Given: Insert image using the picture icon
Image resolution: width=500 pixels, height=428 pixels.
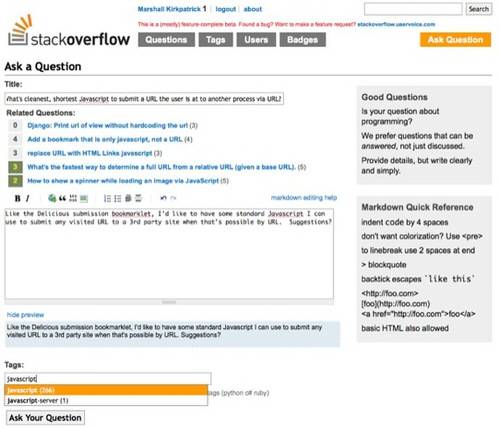Looking at the screenshot, I should pos(84,199).
